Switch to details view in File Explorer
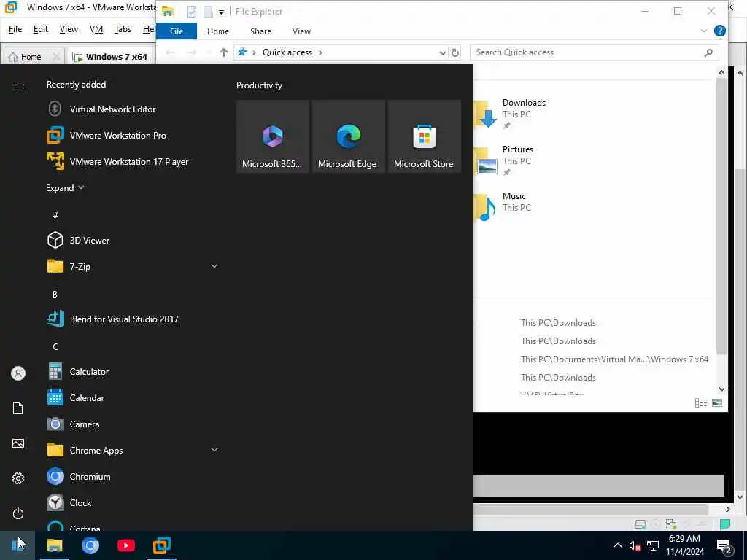Screen dimensions: 747x560 pos(701,402)
